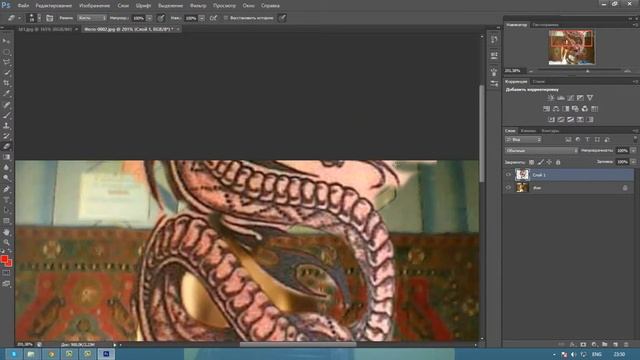Select the Healing Brush tool
Viewport: 640px width, 360px height.
6,104
